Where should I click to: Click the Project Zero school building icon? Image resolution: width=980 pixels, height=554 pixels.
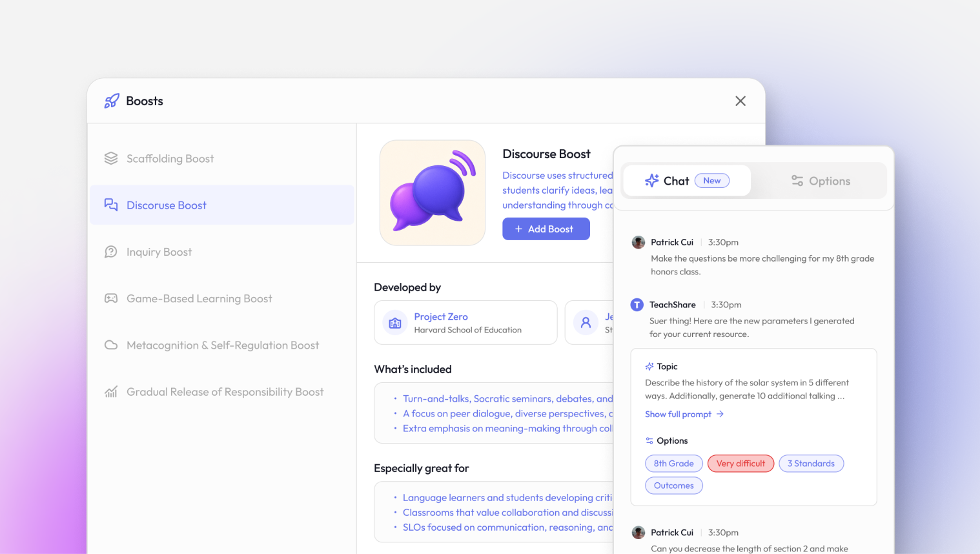394,323
